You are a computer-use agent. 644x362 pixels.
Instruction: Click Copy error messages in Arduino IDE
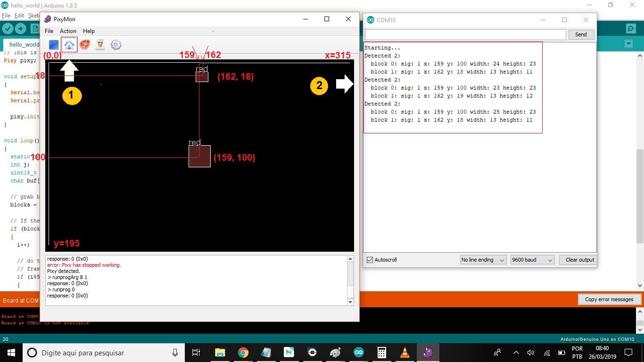(x=610, y=299)
